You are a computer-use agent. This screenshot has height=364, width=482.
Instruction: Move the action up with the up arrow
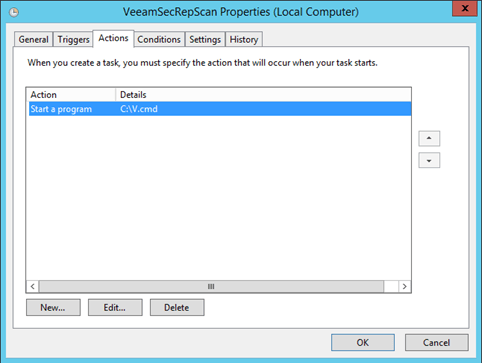coord(429,138)
